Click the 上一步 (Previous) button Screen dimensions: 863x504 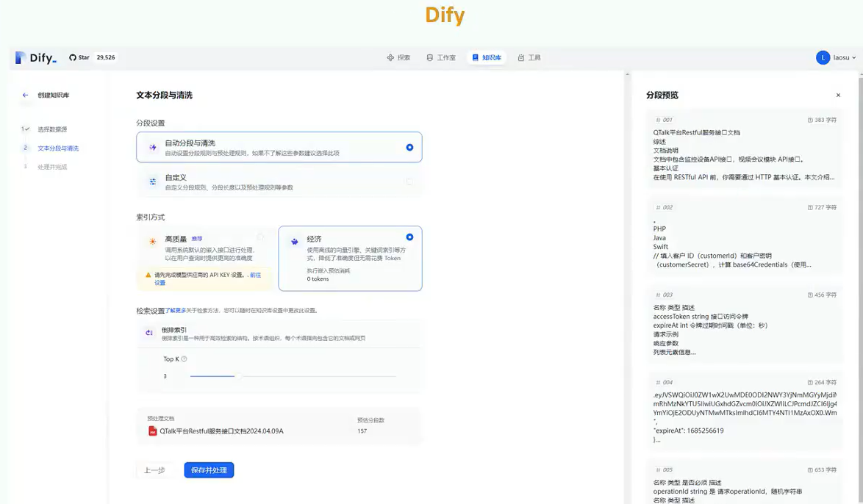click(x=154, y=470)
